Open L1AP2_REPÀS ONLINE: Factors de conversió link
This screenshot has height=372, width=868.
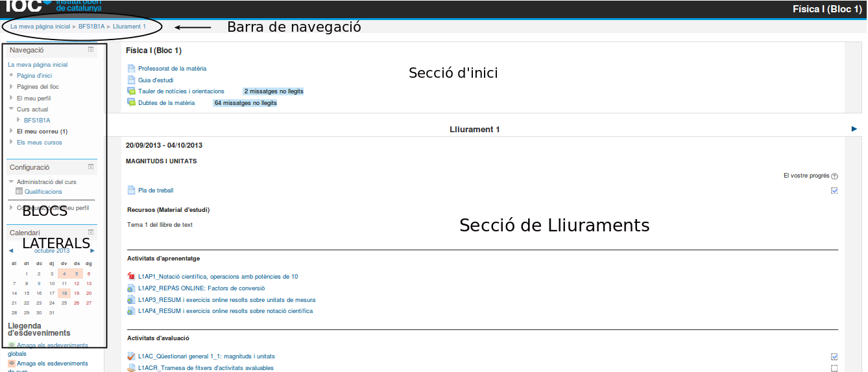pyautogui.click(x=201, y=288)
